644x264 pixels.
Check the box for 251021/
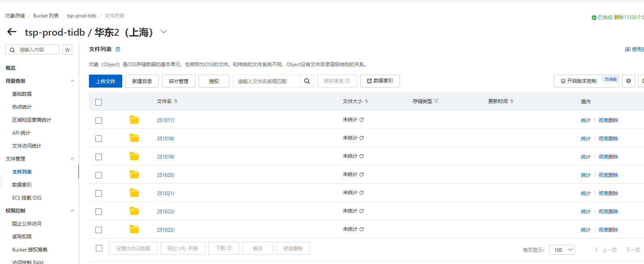(99, 193)
